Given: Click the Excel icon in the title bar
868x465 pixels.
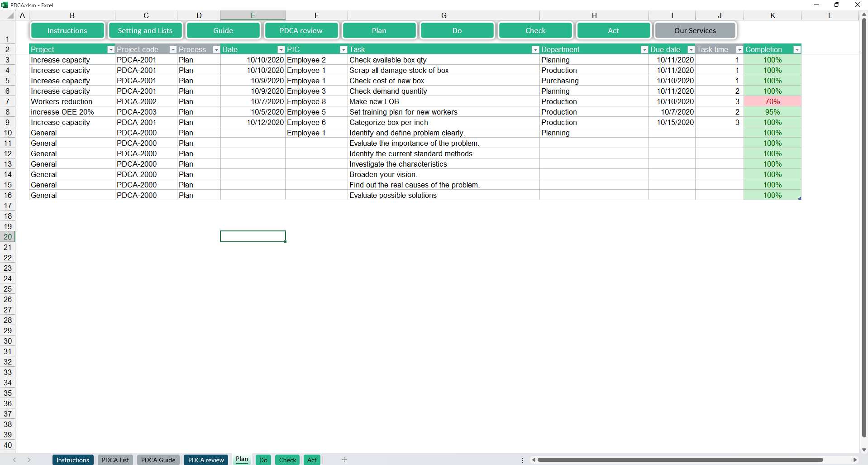Looking at the screenshot, I should (5, 5).
